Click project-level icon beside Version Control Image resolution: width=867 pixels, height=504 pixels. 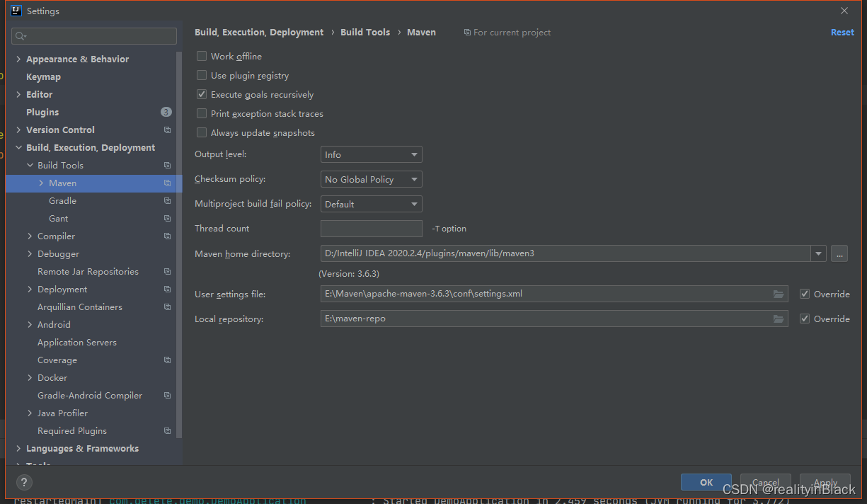click(167, 130)
